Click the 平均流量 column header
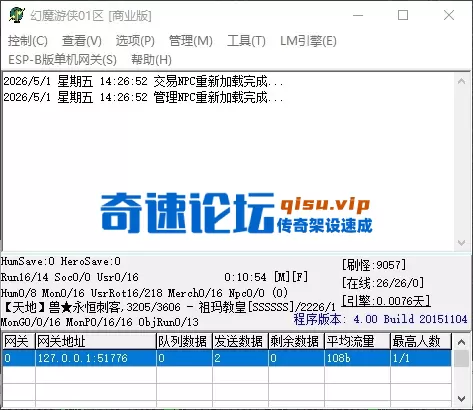 click(x=357, y=341)
